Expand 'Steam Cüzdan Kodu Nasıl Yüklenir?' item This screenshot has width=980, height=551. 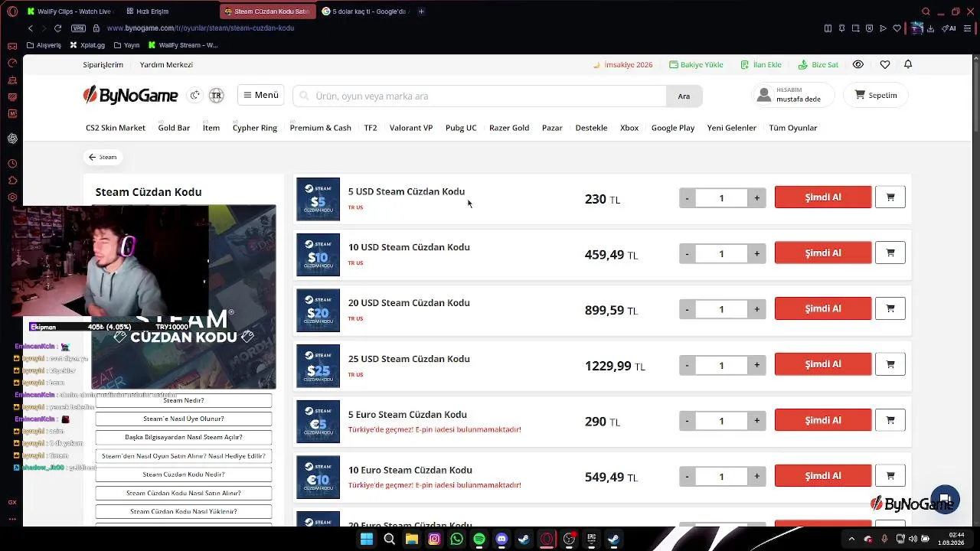184,511
